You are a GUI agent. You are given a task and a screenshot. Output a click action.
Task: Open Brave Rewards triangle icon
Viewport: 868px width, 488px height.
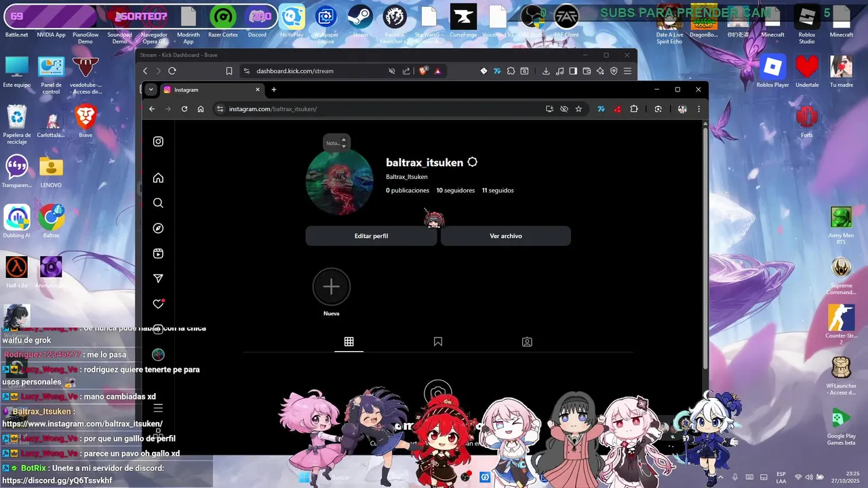pyautogui.click(x=437, y=70)
